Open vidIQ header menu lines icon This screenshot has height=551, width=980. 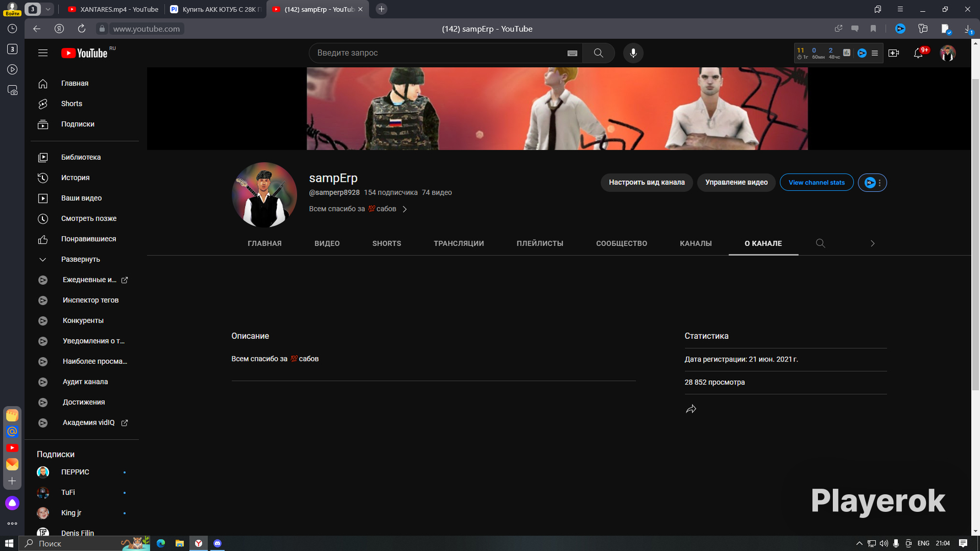click(875, 53)
